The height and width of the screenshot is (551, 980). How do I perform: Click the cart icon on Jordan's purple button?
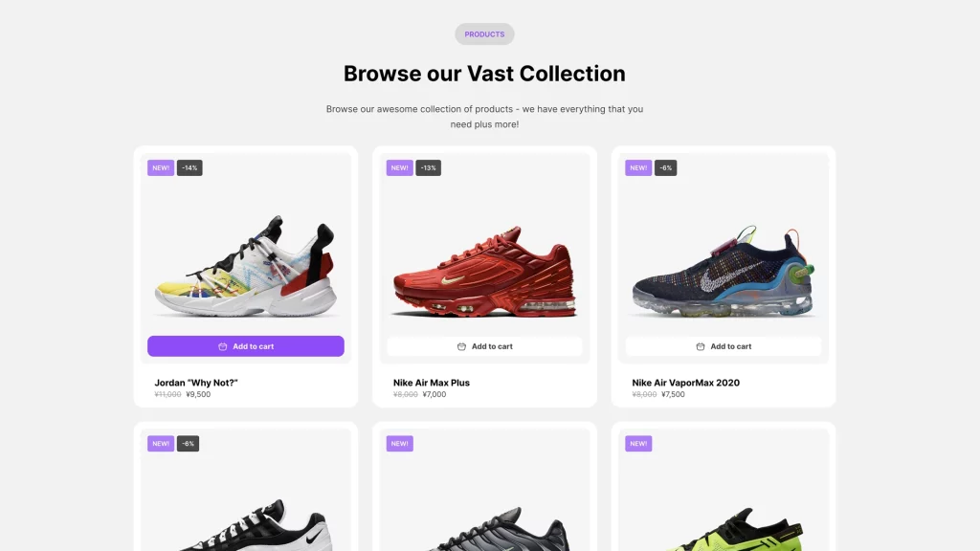pyautogui.click(x=222, y=346)
